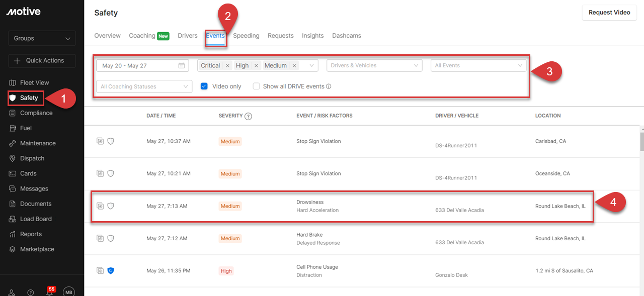
Task: Uncheck the Video only checkbox
Action: point(204,86)
